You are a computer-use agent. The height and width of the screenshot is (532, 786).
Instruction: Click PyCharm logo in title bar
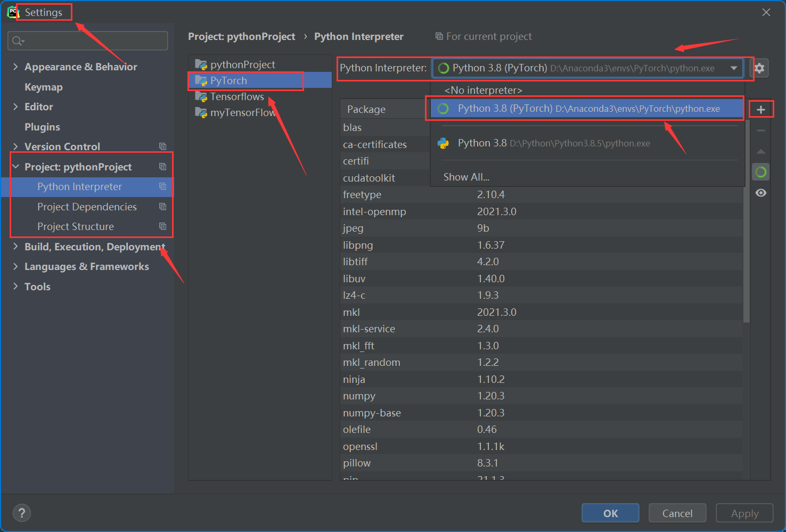point(12,12)
